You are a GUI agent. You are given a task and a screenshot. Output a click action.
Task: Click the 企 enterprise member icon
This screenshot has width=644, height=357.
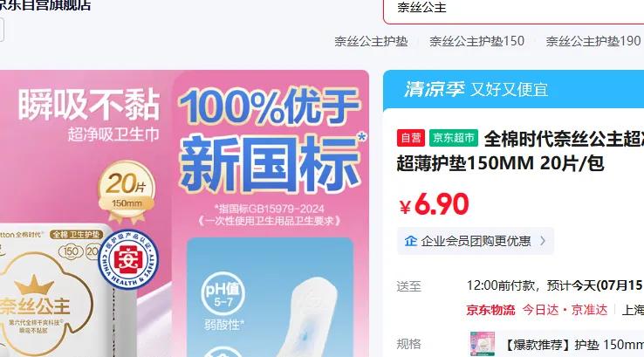[x=411, y=241]
